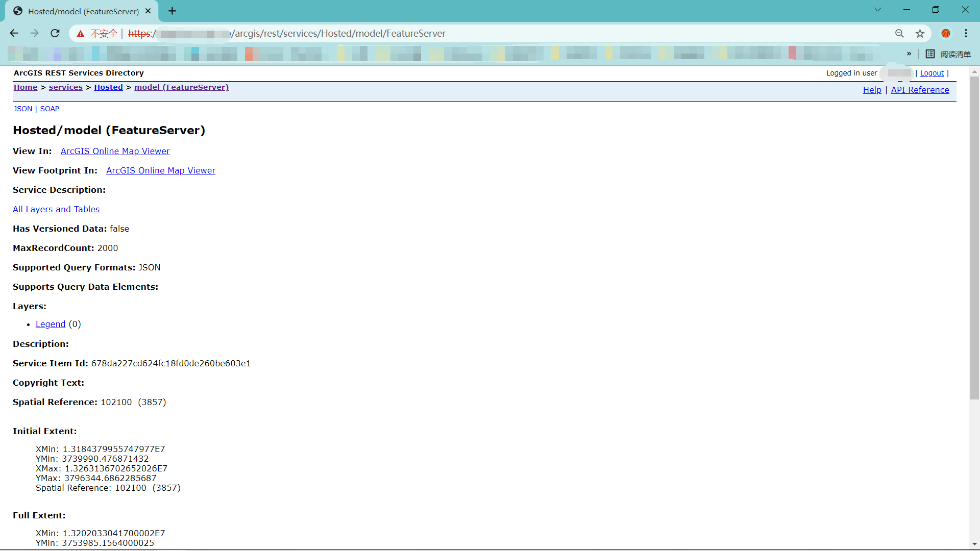This screenshot has width=980, height=551.
Task: Click the JSON format link
Action: point(22,109)
